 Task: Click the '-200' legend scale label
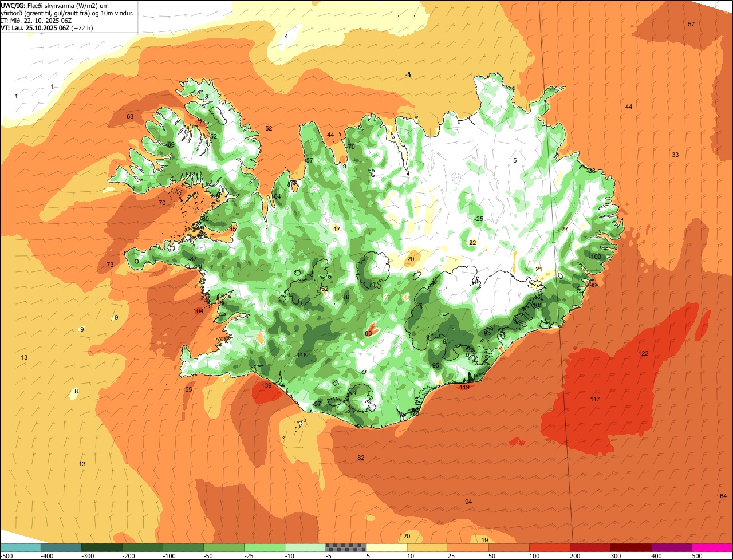point(129,556)
